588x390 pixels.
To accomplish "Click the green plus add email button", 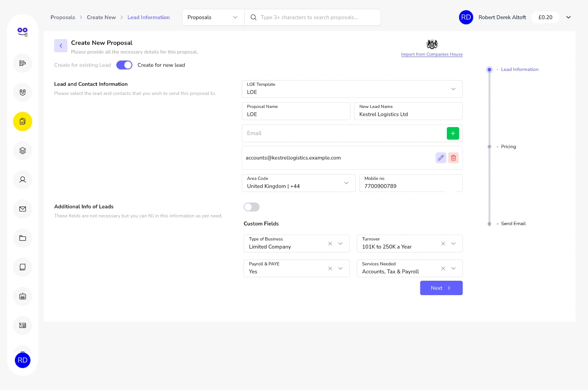I will (x=453, y=133).
